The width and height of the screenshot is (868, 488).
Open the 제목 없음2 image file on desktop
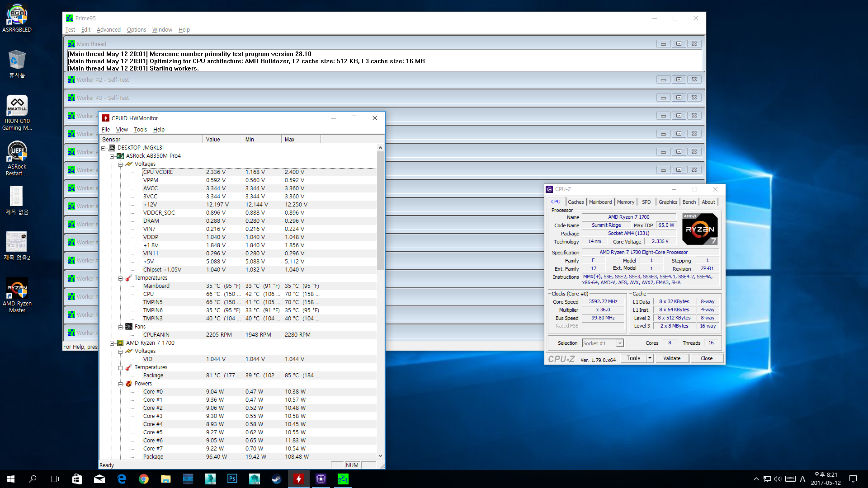[17, 246]
